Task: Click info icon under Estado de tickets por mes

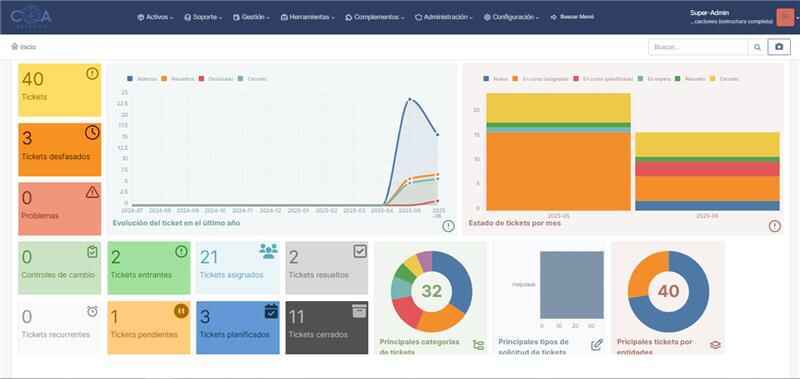Action: click(x=774, y=226)
